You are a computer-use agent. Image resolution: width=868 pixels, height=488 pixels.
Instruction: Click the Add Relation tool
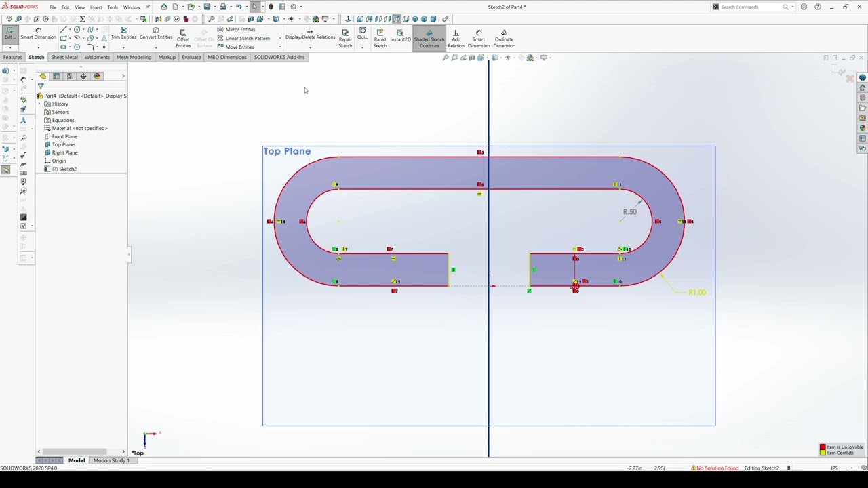pos(456,39)
